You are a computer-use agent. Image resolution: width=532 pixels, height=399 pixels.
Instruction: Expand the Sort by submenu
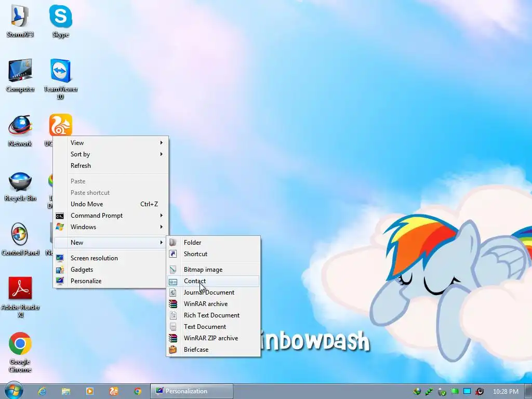pyautogui.click(x=111, y=154)
